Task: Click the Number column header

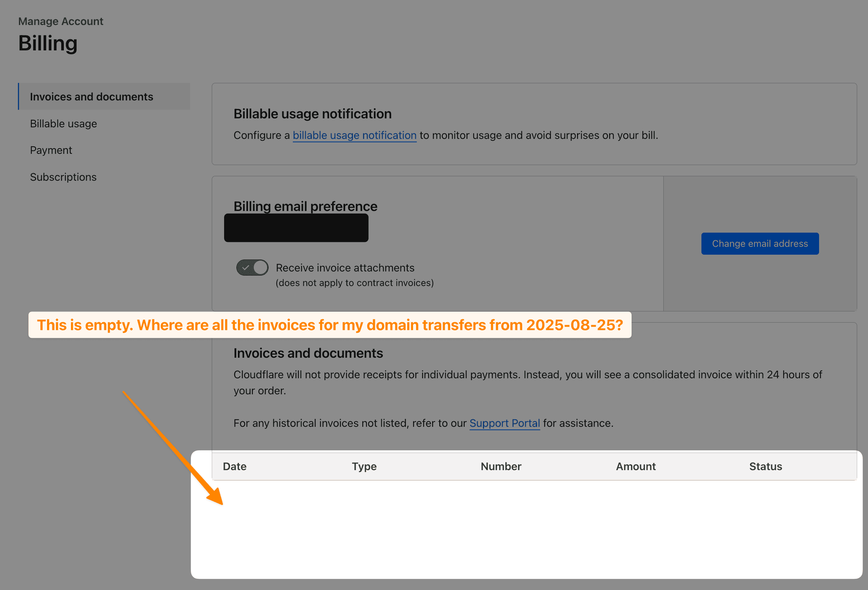Action: 500,466
